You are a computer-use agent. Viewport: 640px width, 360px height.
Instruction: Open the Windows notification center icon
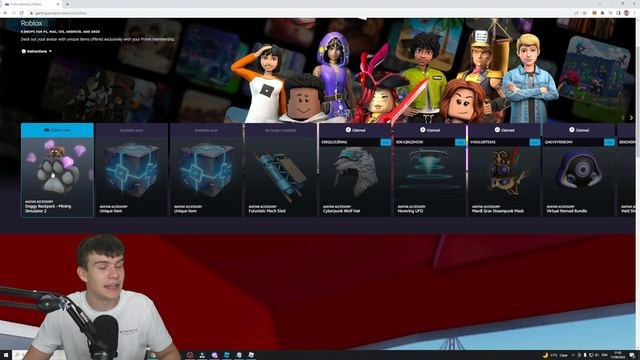(632, 355)
